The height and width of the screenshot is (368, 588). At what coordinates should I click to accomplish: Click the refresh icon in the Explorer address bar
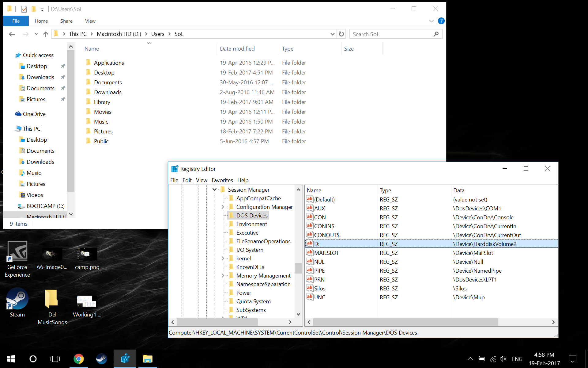341,34
